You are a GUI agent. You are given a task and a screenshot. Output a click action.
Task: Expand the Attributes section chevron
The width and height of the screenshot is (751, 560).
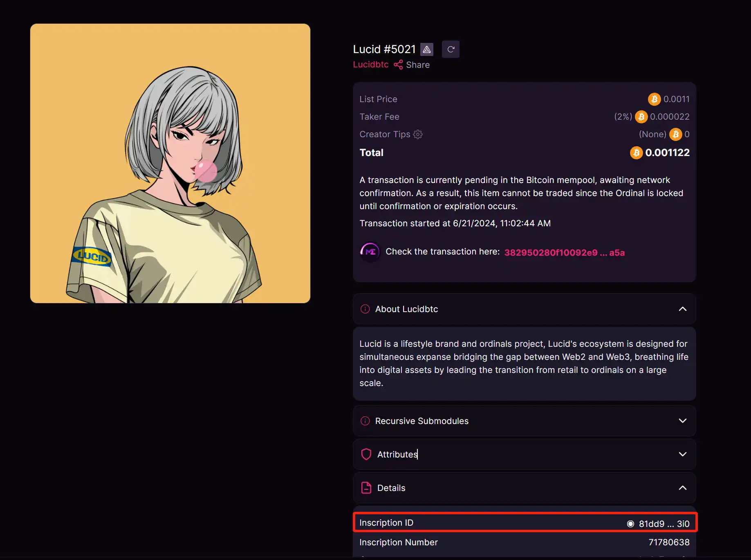click(682, 454)
